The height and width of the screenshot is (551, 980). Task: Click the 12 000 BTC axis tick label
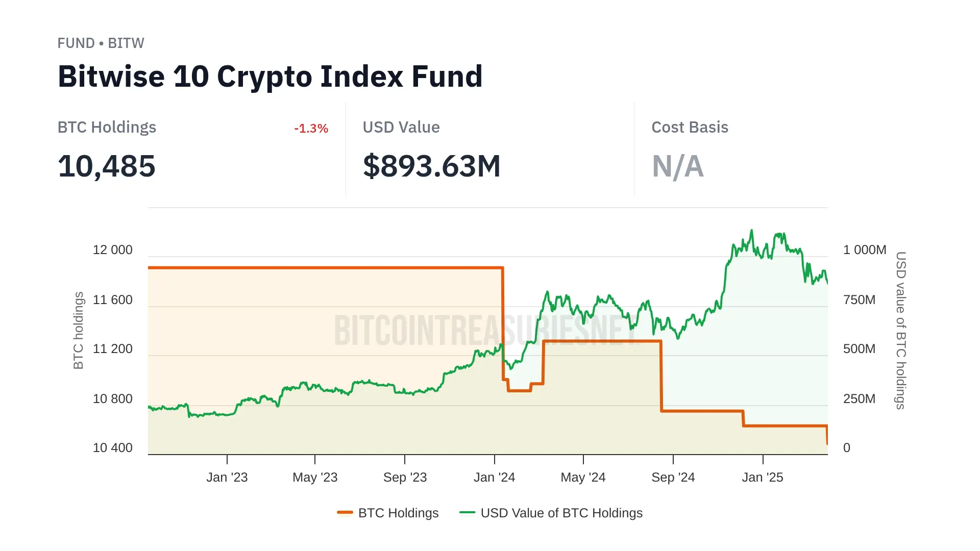click(x=112, y=250)
